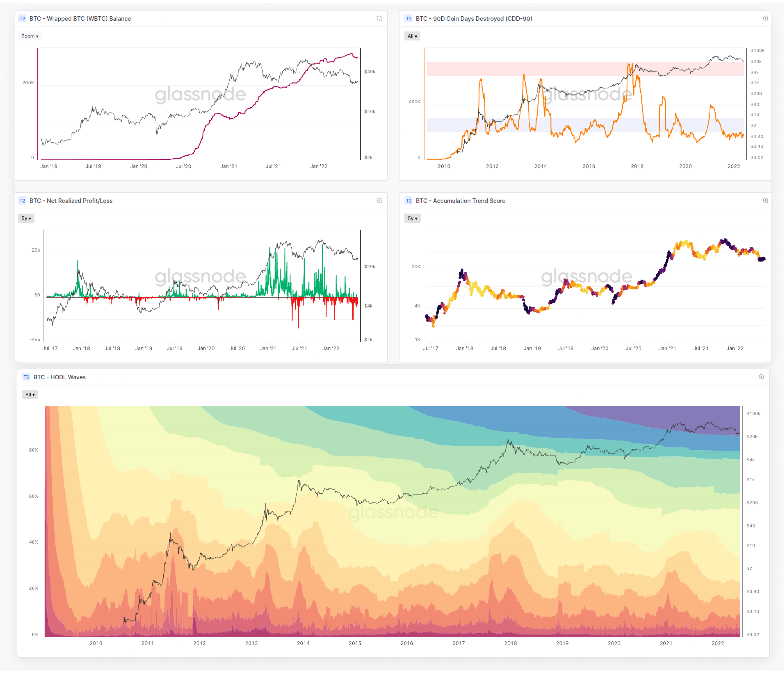Open the All timeframe dropdown on CDD-90 chart
Screen dimensions: 784x674
pyautogui.click(x=412, y=36)
